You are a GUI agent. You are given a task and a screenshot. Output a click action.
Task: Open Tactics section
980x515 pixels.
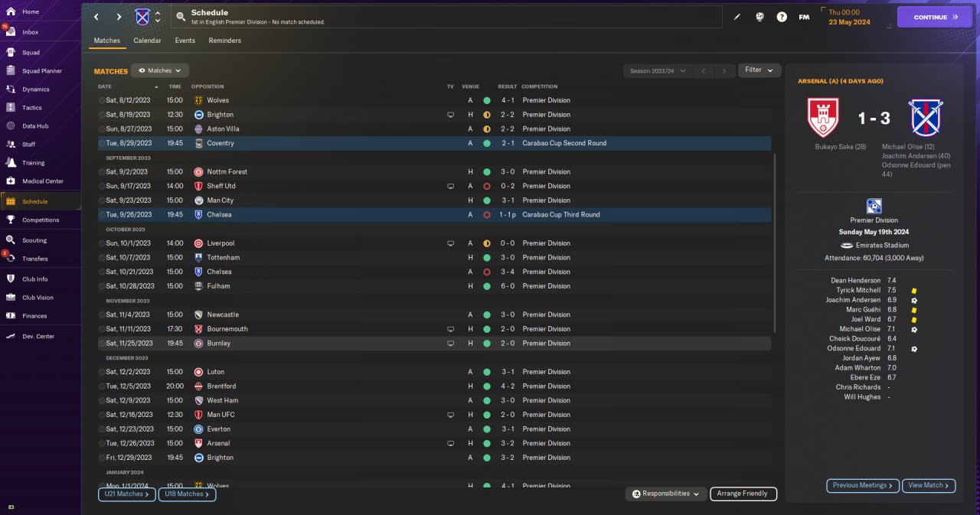[x=32, y=108]
